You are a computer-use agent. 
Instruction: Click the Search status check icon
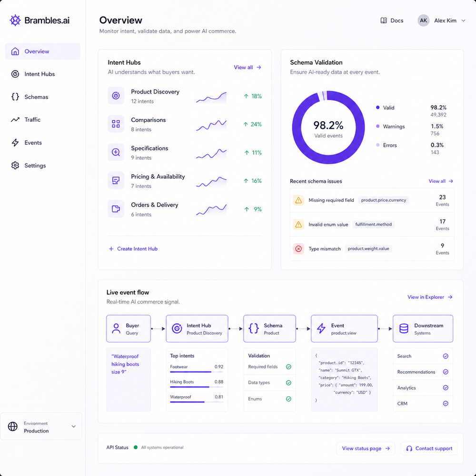click(x=446, y=356)
